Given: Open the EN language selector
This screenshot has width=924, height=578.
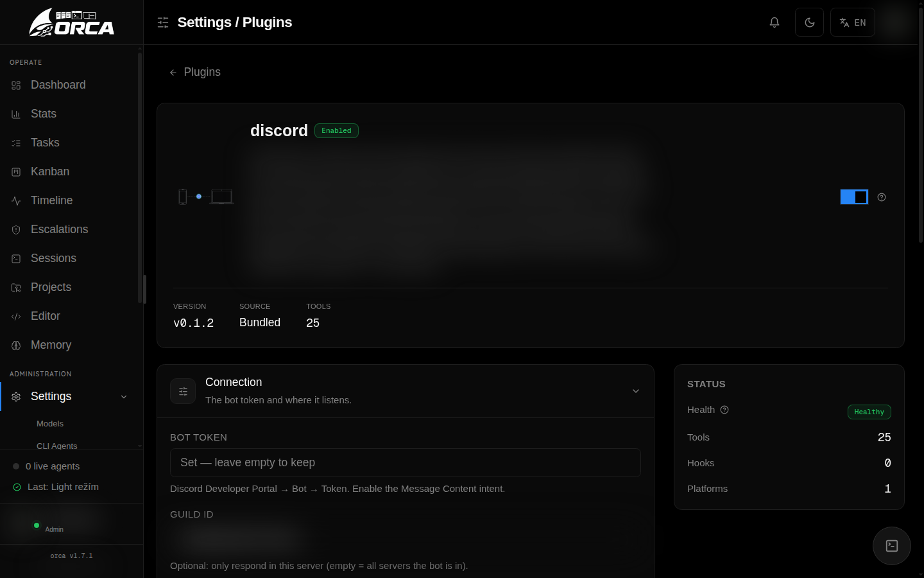Looking at the screenshot, I should pyautogui.click(x=853, y=22).
